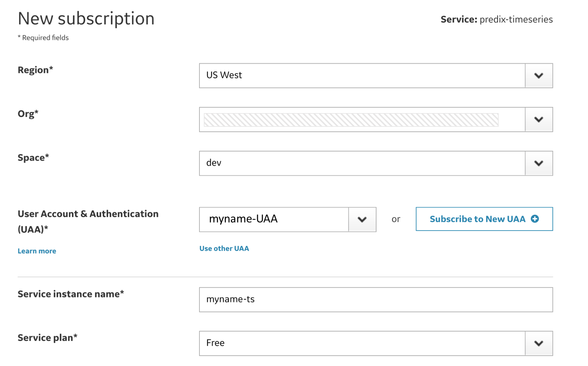Click the Space dropdown chevron arrow

pyautogui.click(x=538, y=163)
